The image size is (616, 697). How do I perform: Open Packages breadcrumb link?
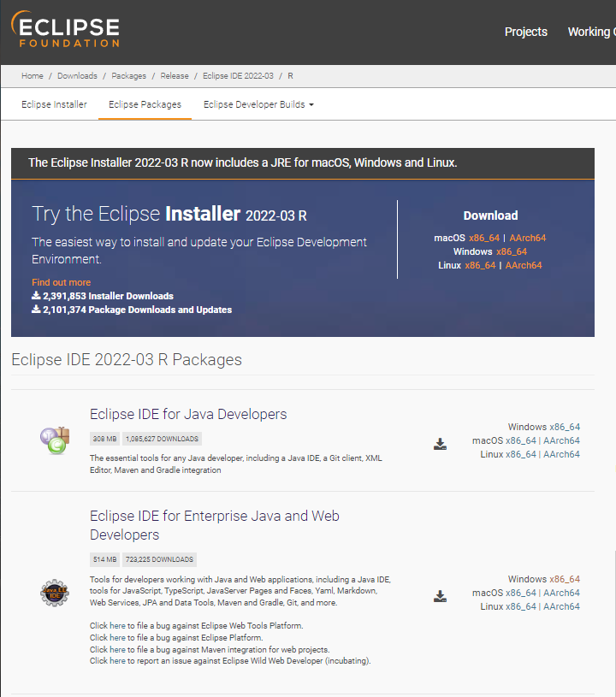129,76
